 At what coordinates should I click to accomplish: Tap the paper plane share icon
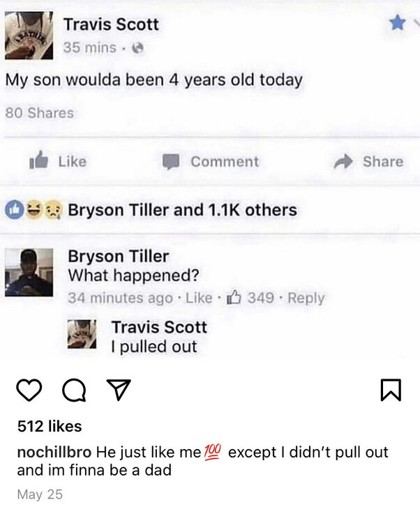(x=117, y=391)
